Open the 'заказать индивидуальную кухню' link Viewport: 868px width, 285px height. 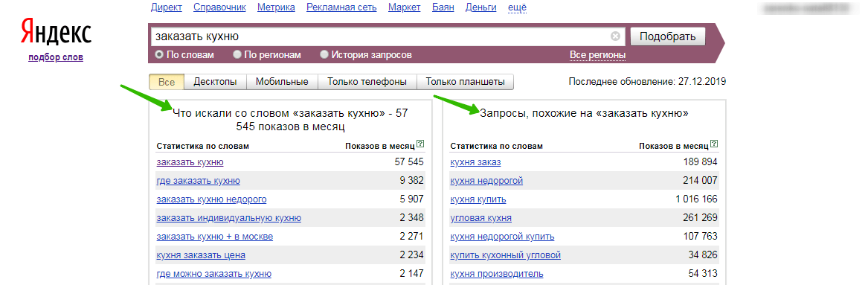(x=228, y=218)
